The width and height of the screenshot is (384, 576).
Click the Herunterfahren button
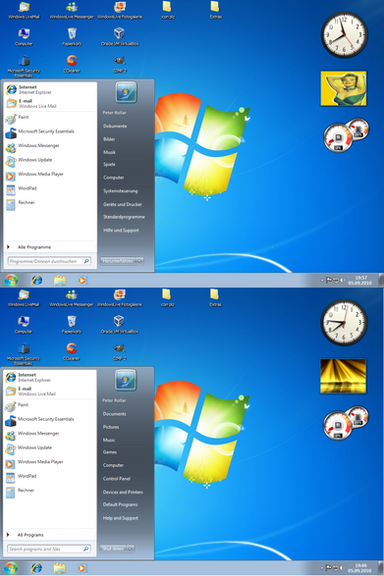tap(118, 261)
